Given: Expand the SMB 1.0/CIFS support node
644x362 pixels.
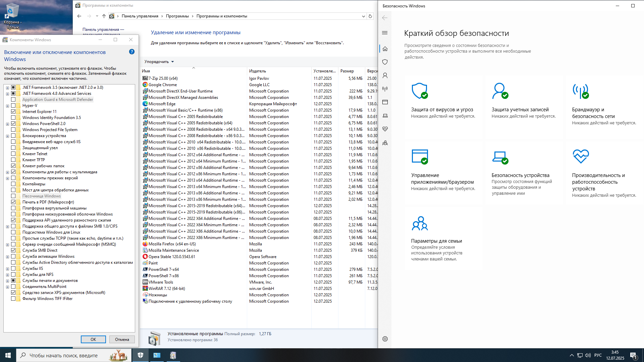Looking at the screenshot, I should [7, 226].
